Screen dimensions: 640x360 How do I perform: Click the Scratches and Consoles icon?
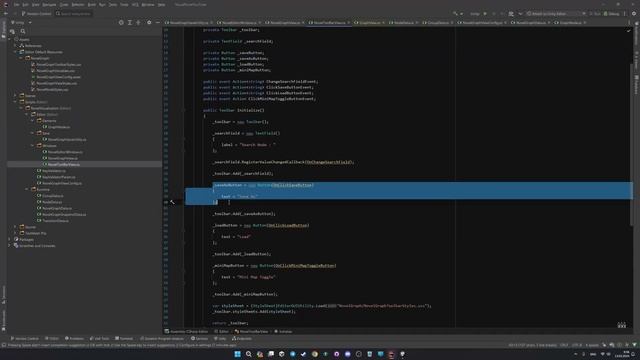click(16, 246)
